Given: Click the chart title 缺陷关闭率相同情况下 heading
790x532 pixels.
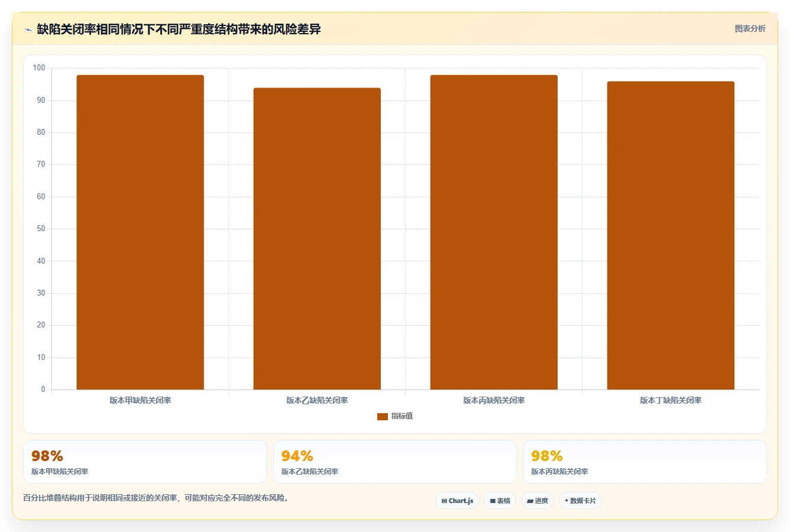Looking at the screenshot, I should coord(179,29).
